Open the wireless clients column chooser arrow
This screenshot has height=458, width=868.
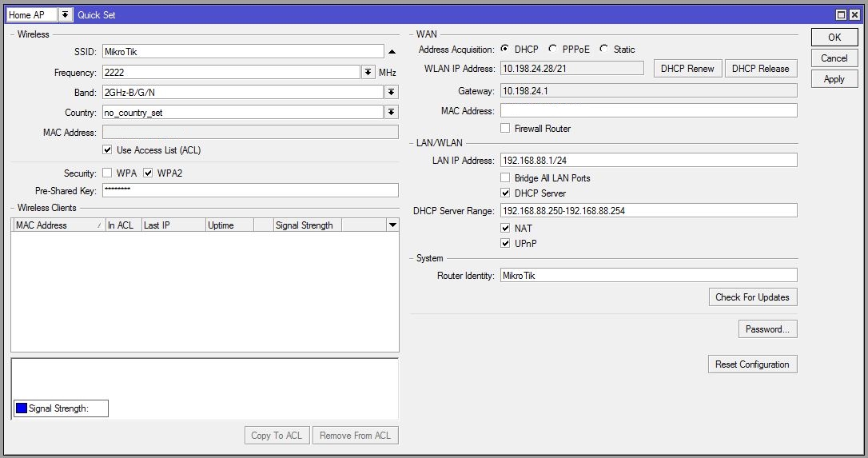pyautogui.click(x=392, y=225)
